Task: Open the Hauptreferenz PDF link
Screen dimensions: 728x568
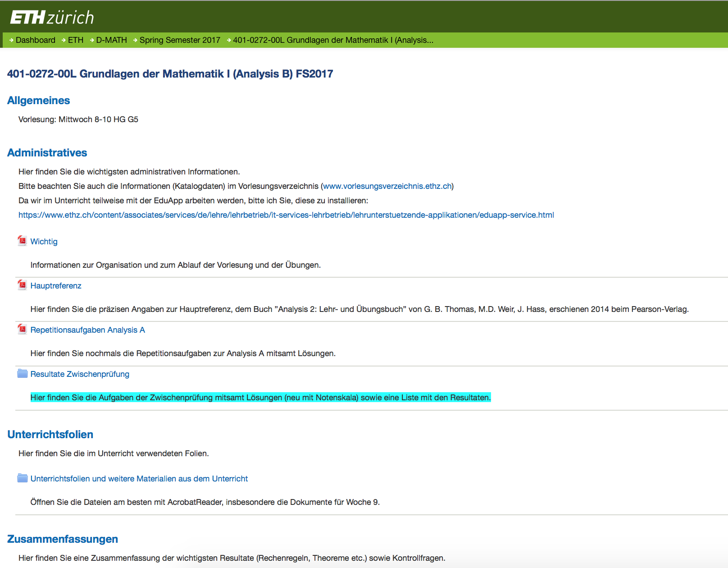Action: (56, 286)
